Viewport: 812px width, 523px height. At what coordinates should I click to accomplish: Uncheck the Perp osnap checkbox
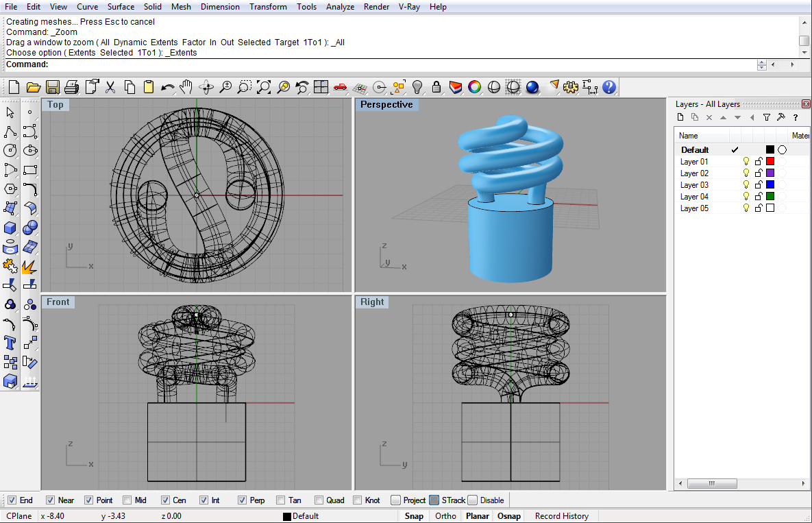(243, 500)
